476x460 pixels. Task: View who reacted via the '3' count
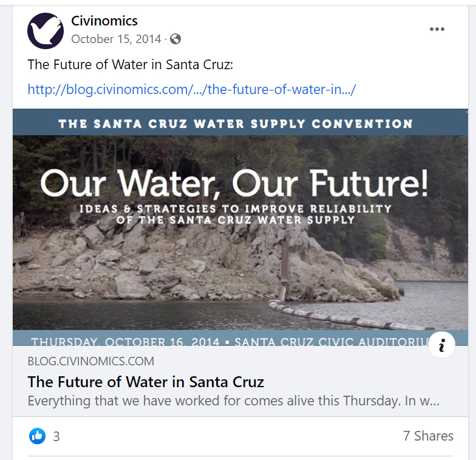(x=56, y=436)
